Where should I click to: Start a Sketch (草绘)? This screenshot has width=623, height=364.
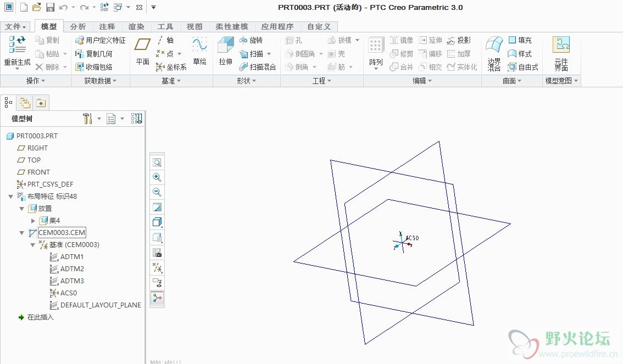point(199,51)
